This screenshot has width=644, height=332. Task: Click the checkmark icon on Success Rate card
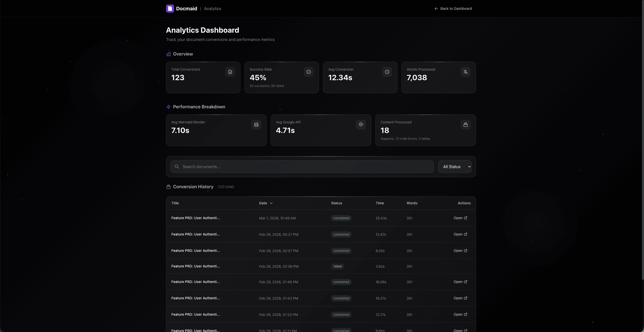(x=308, y=72)
